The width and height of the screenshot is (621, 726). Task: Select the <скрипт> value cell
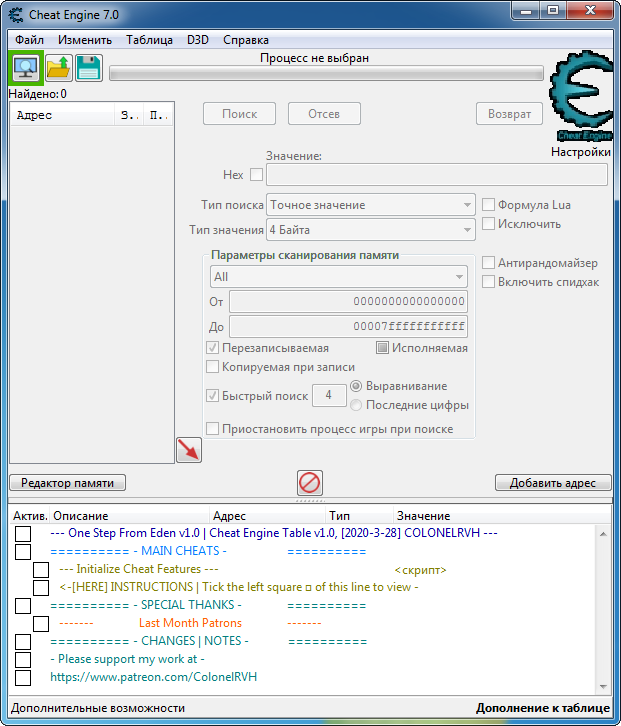coord(420,570)
